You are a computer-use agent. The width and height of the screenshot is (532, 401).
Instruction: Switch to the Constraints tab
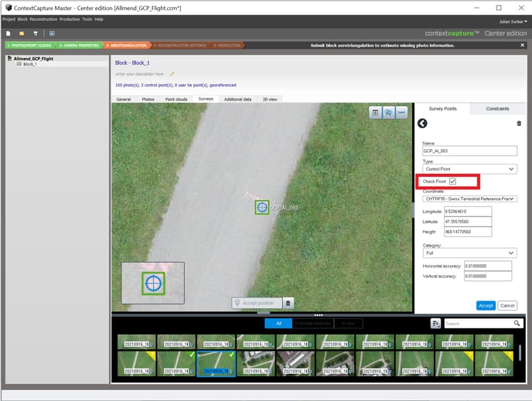497,109
